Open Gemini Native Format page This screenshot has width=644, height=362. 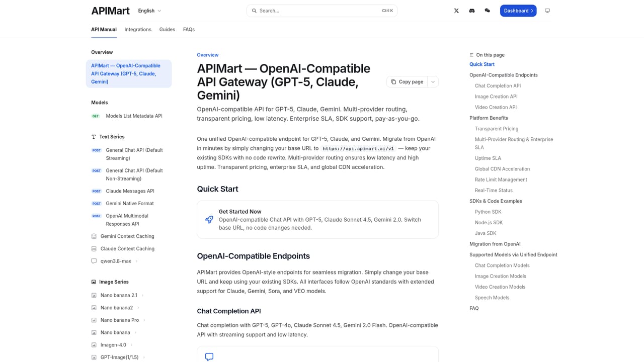point(129,204)
